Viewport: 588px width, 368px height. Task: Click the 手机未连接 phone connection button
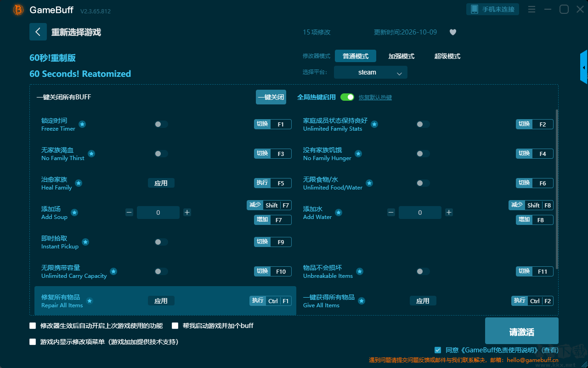pyautogui.click(x=493, y=9)
